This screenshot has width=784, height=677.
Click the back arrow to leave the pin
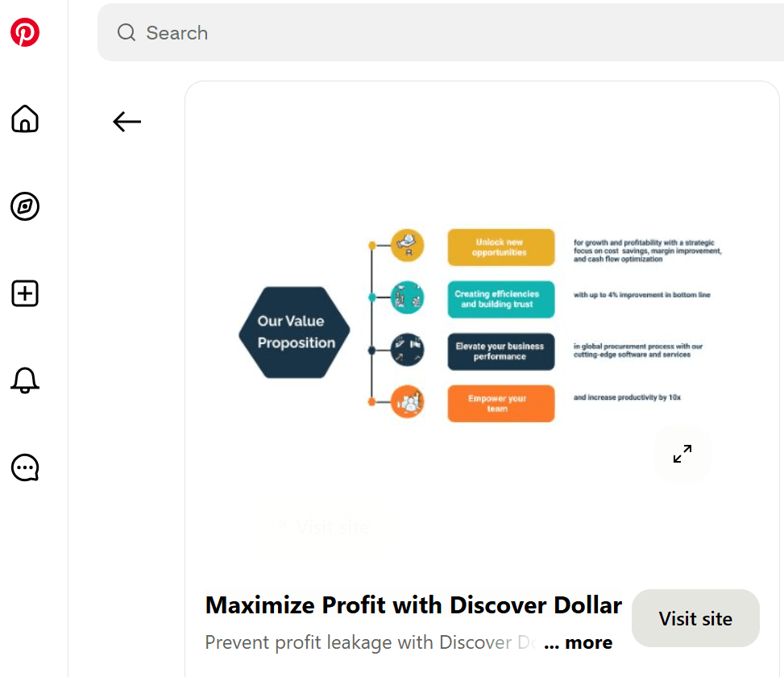coord(127,122)
